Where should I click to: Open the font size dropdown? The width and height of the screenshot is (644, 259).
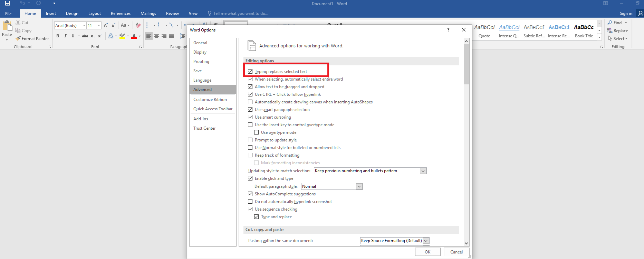99,25
